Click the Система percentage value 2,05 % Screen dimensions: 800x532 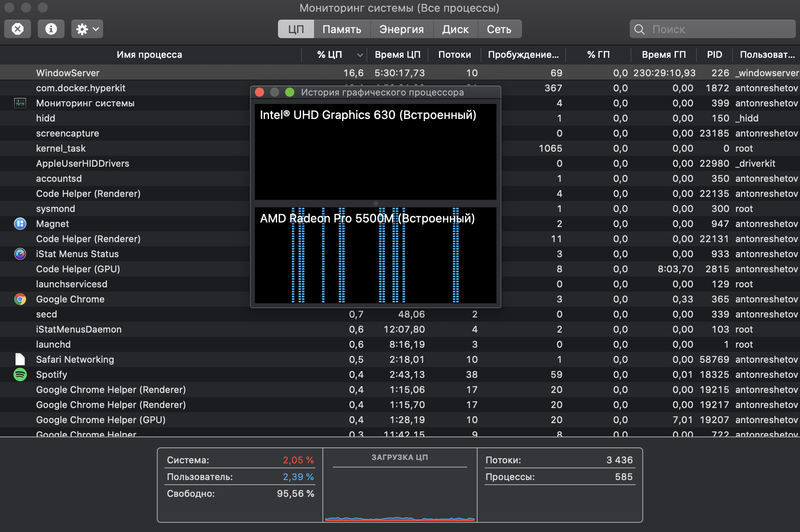tap(298, 460)
